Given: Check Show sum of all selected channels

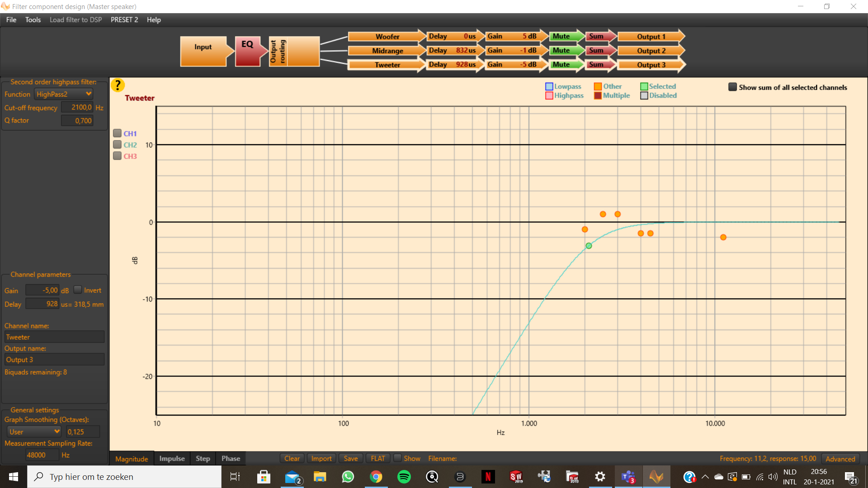Looking at the screenshot, I should [x=732, y=87].
